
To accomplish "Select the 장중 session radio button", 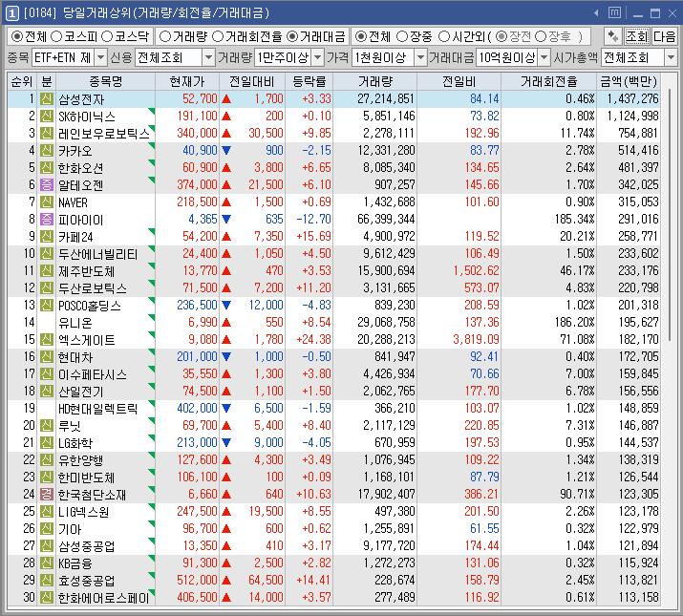I will coord(402,36).
